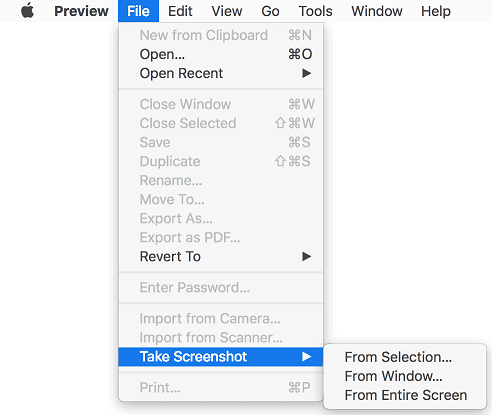Screen dimensions: 492x415
Task: Open the Window menu
Action: [377, 11]
